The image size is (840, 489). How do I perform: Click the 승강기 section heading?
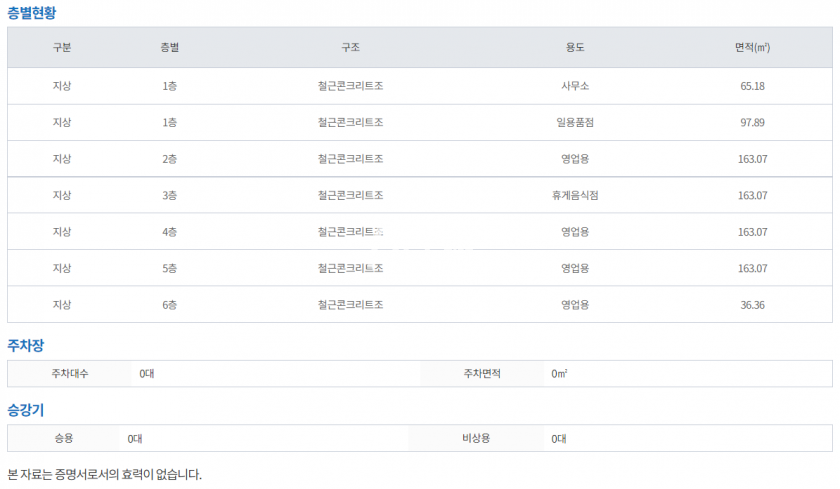pos(26,410)
